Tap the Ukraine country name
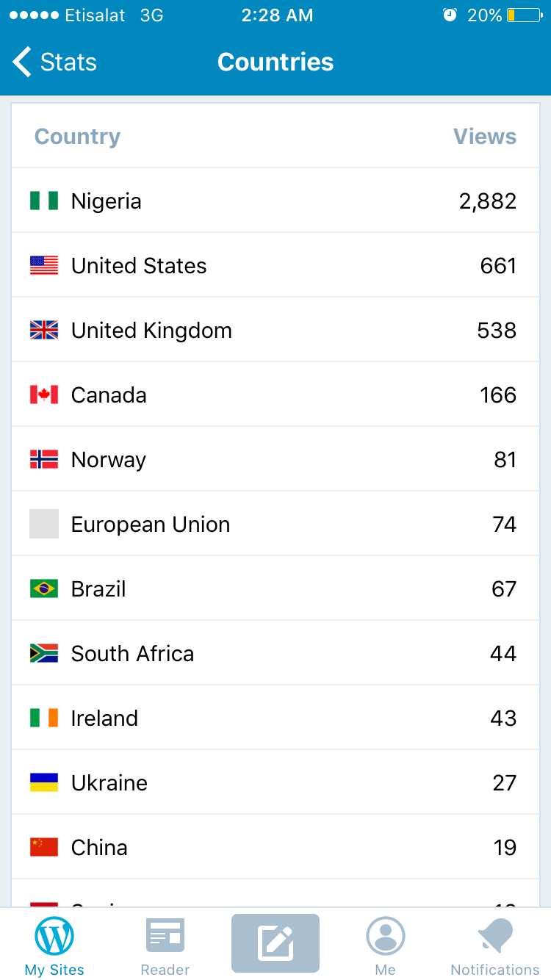This screenshot has height=980, width=551. [x=109, y=782]
